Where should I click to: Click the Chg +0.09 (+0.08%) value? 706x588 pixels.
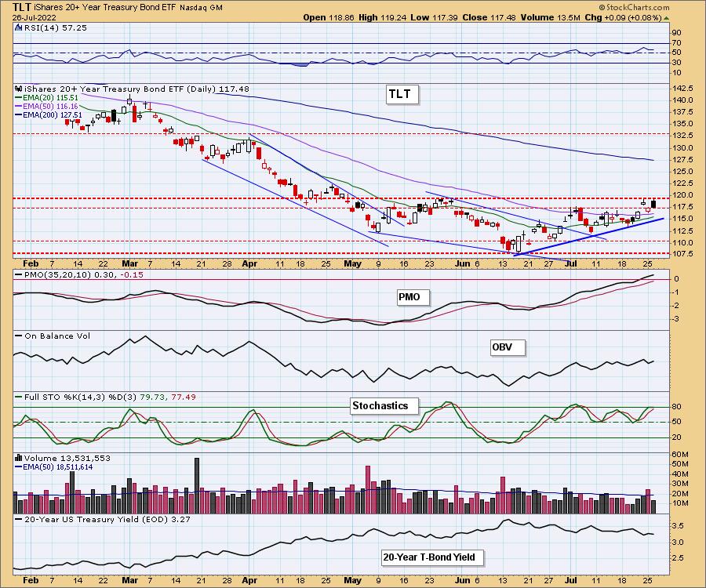pyautogui.click(x=623, y=17)
